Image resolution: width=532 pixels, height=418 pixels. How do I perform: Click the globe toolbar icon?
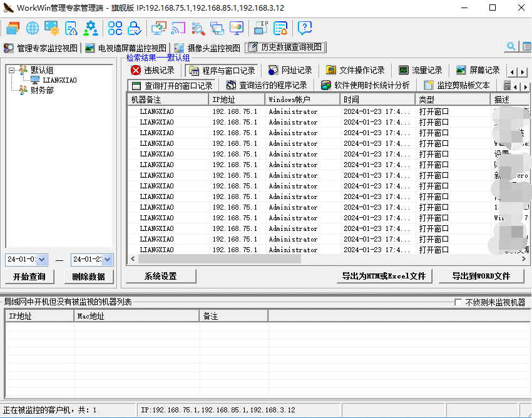[x=32, y=28]
